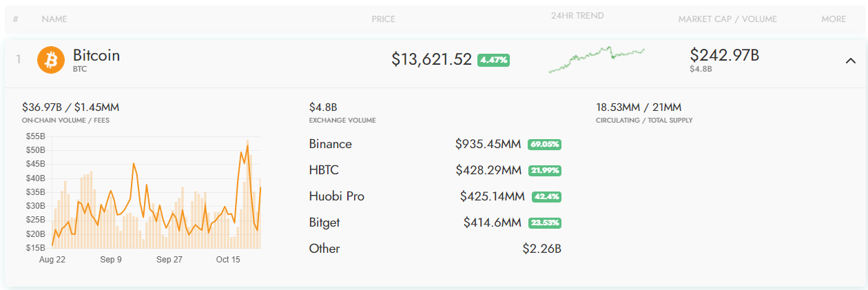This screenshot has width=868, height=290.
Task: Click the orange Bitcoin logo icon
Action: pyautogui.click(x=50, y=60)
